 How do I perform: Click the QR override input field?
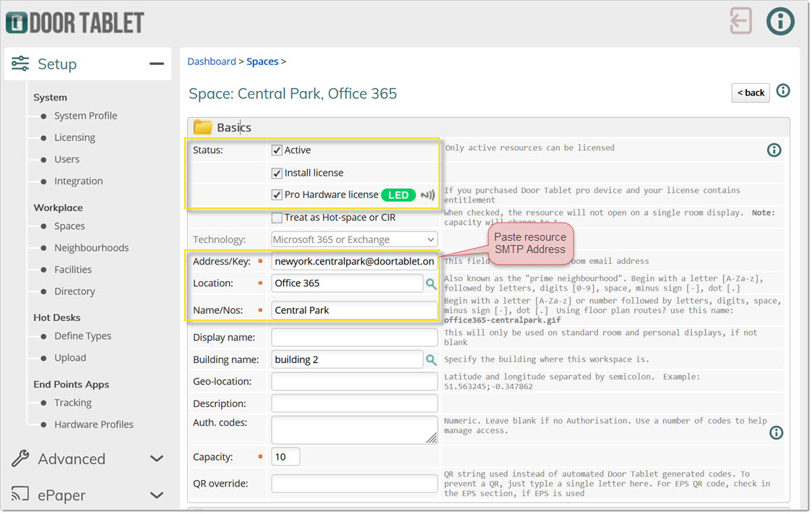[354, 484]
